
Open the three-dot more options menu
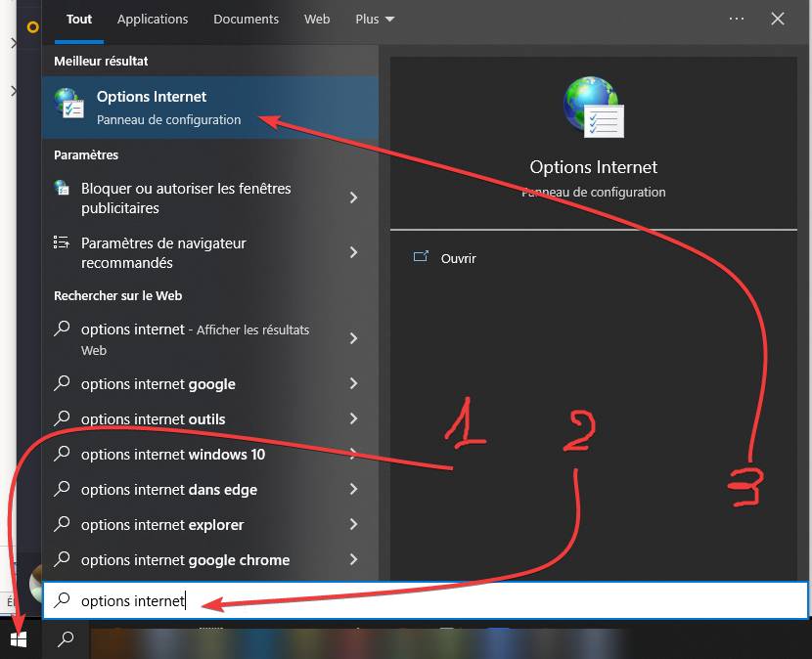737,19
